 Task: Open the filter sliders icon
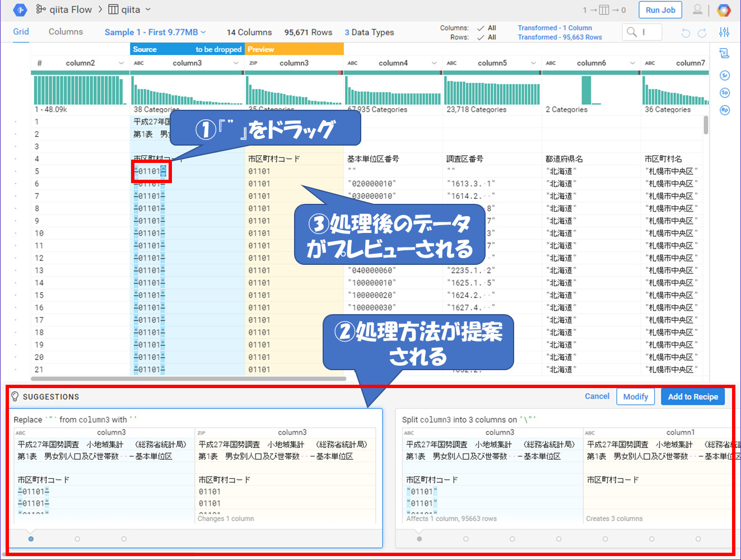tap(724, 32)
